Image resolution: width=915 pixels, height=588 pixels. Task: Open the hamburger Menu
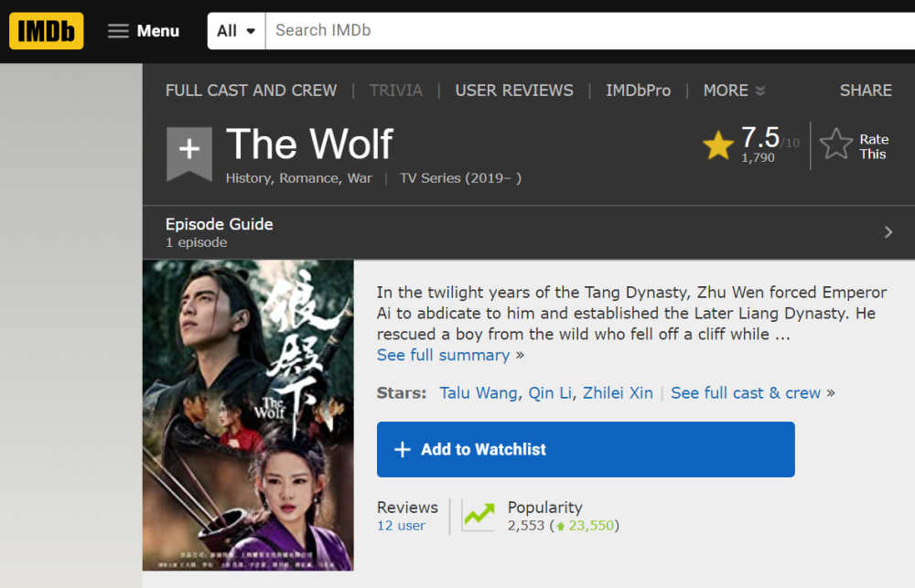[144, 31]
